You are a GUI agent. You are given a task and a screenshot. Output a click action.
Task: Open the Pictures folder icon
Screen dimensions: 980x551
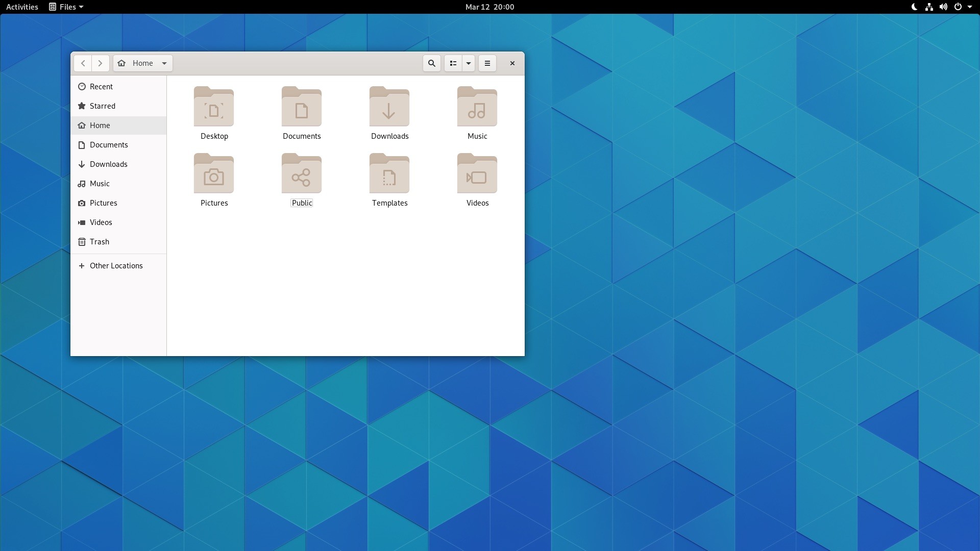pos(214,174)
